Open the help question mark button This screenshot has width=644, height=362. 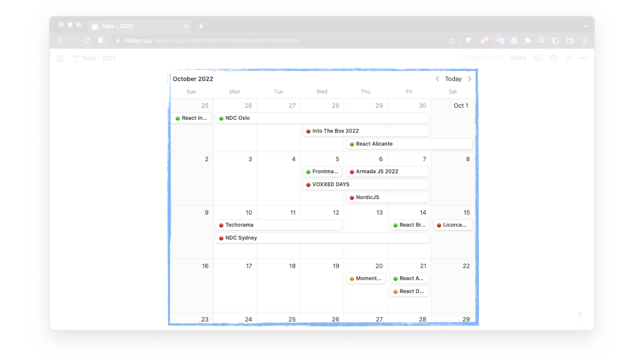click(x=579, y=315)
